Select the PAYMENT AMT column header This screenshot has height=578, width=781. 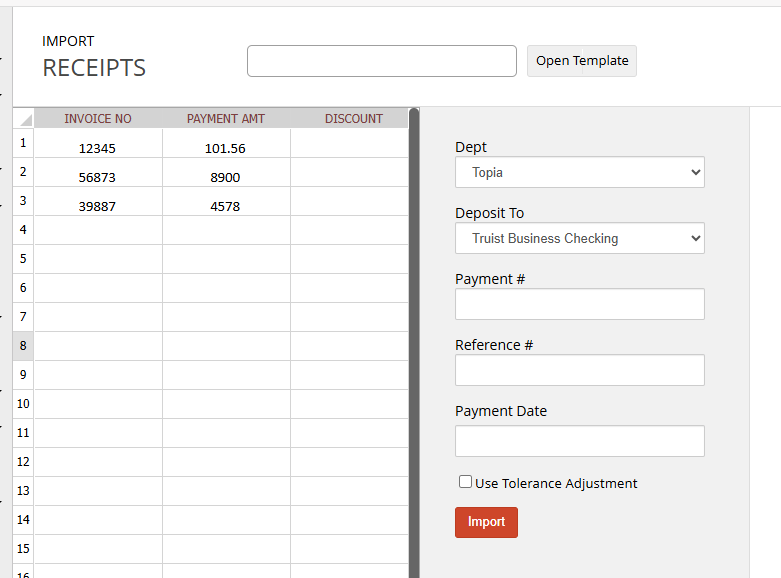(x=226, y=119)
